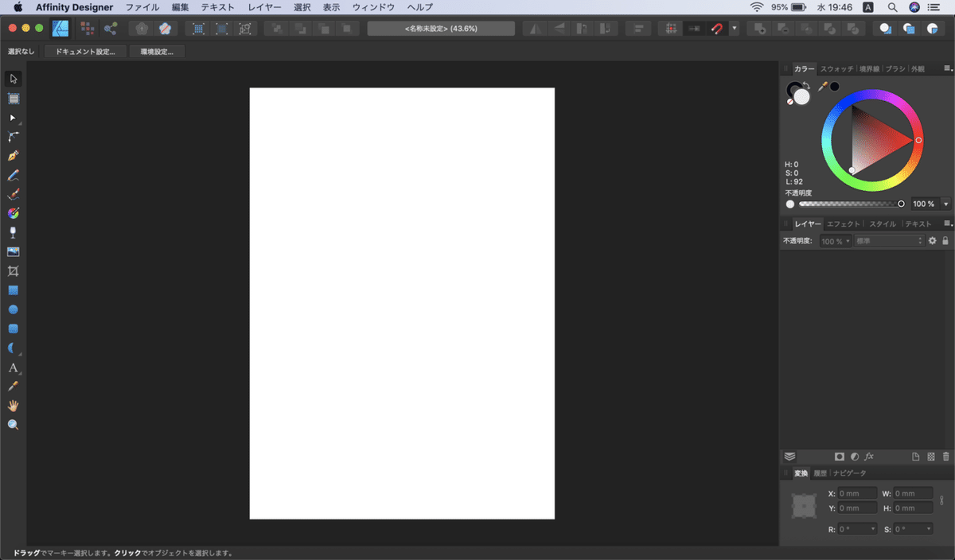Toggle snapping magnet icon
This screenshot has width=955, height=560.
717,29
